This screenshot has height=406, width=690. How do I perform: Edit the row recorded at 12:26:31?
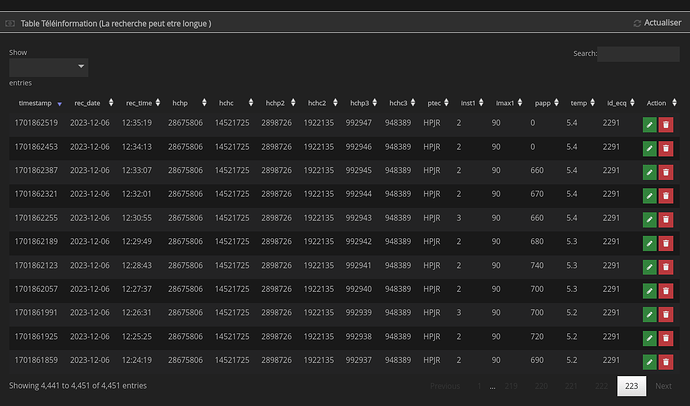(650, 315)
